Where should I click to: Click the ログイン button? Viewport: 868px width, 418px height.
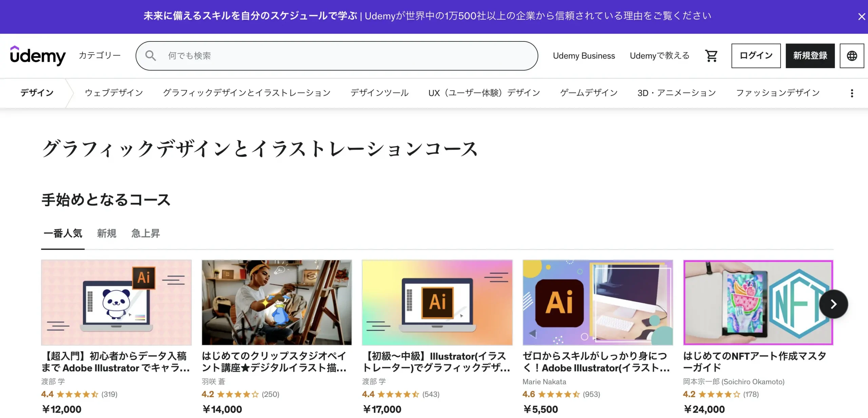click(x=756, y=56)
